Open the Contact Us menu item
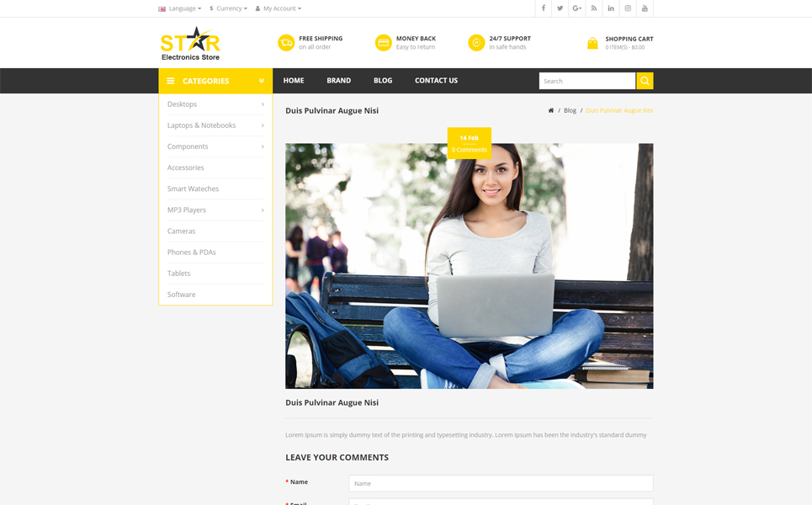This screenshot has width=812, height=505. (x=436, y=81)
